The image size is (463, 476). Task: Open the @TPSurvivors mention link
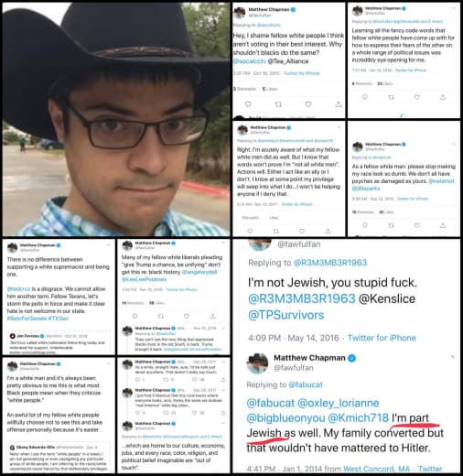pyautogui.click(x=285, y=315)
